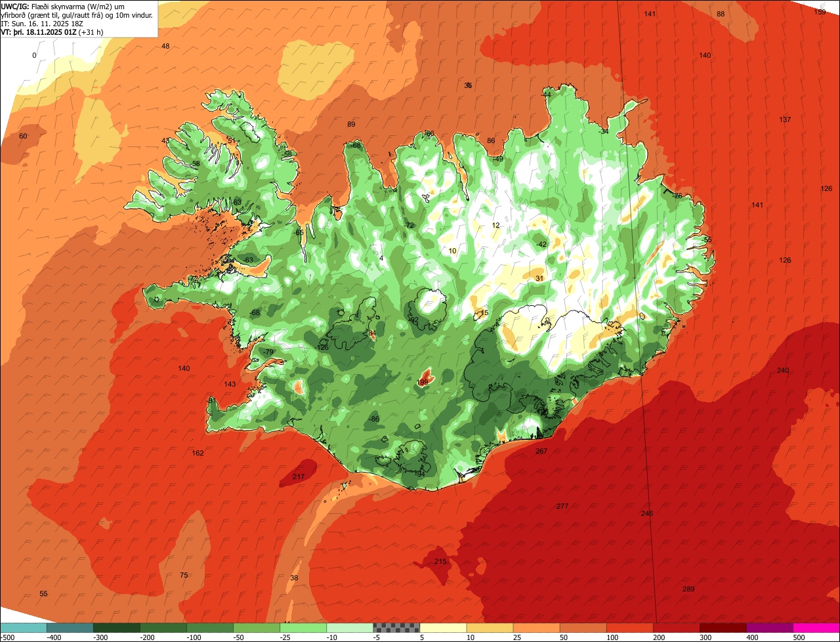Click the map value 31
Image resolution: width=840 pixels, height=642 pixels.
click(539, 278)
